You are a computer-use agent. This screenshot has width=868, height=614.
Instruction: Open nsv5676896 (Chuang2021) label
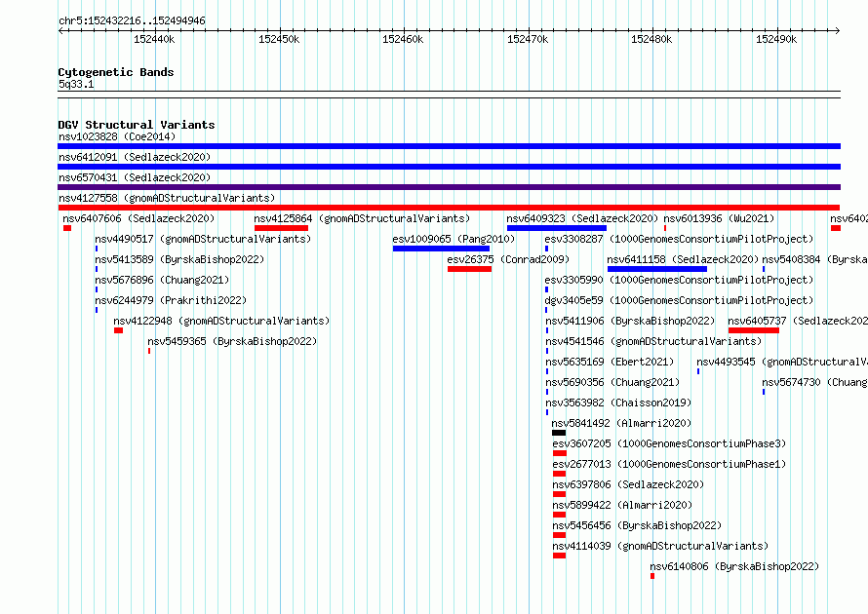(x=162, y=280)
